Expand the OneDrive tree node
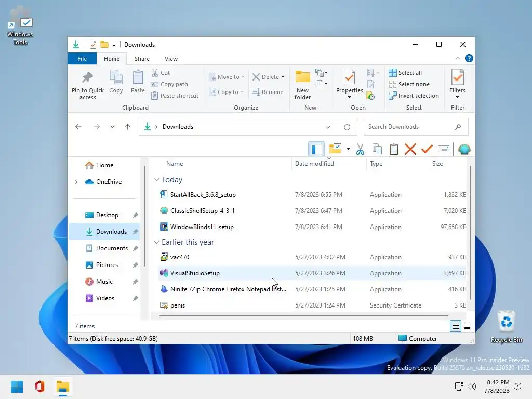 point(76,182)
